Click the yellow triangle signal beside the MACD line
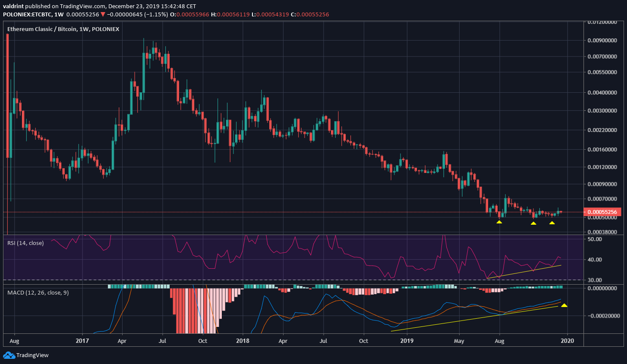Image resolution: width=627 pixels, height=364 pixels. pos(564,305)
